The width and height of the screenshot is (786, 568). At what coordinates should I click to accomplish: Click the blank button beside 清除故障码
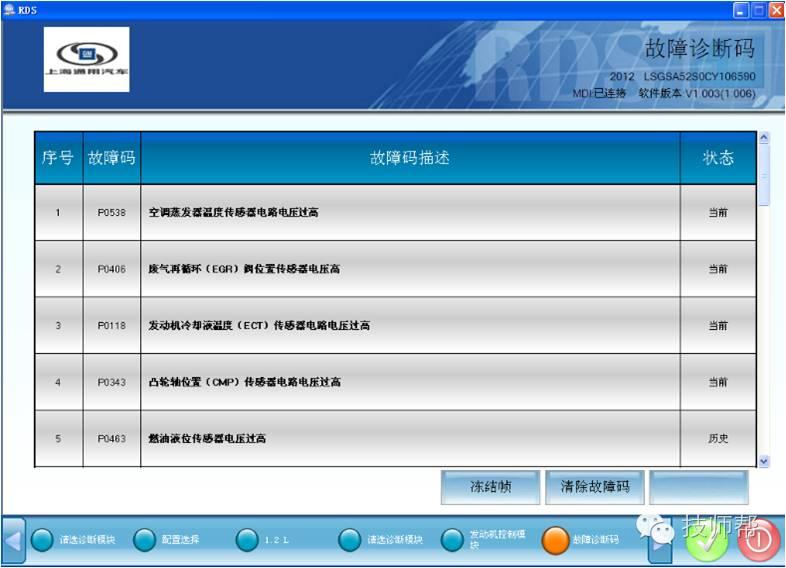click(699, 487)
